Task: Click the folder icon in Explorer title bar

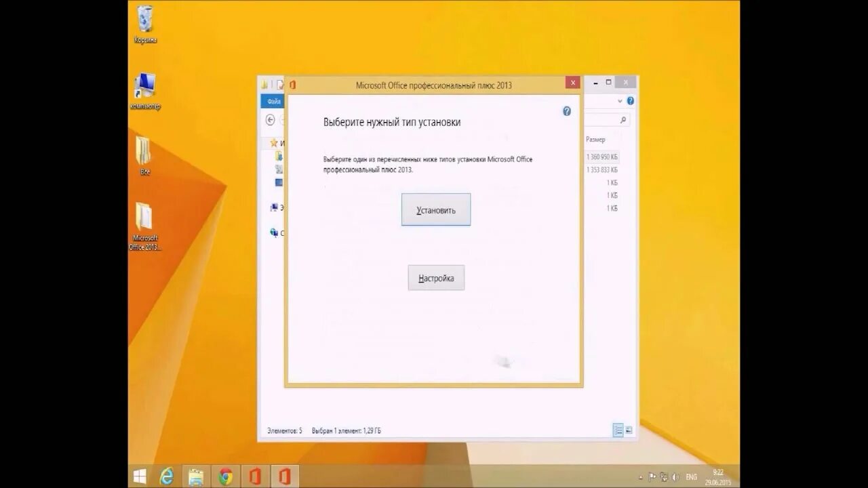Action: pos(265,85)
